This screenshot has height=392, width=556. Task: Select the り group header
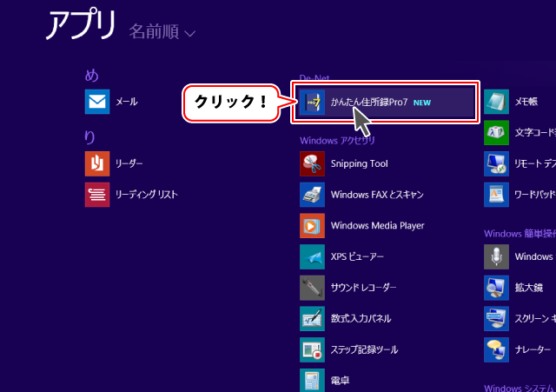coord(89,137)
